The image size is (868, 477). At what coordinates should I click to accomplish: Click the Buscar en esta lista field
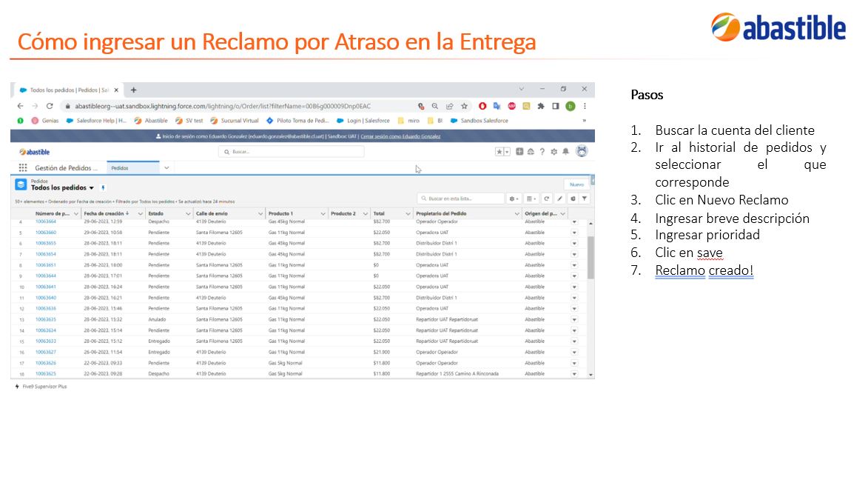coord(460,199)
